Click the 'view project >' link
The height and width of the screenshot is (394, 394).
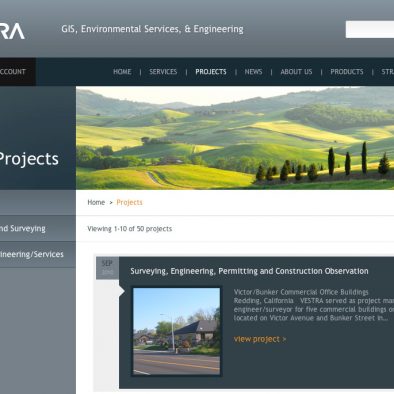click(260, 339)
